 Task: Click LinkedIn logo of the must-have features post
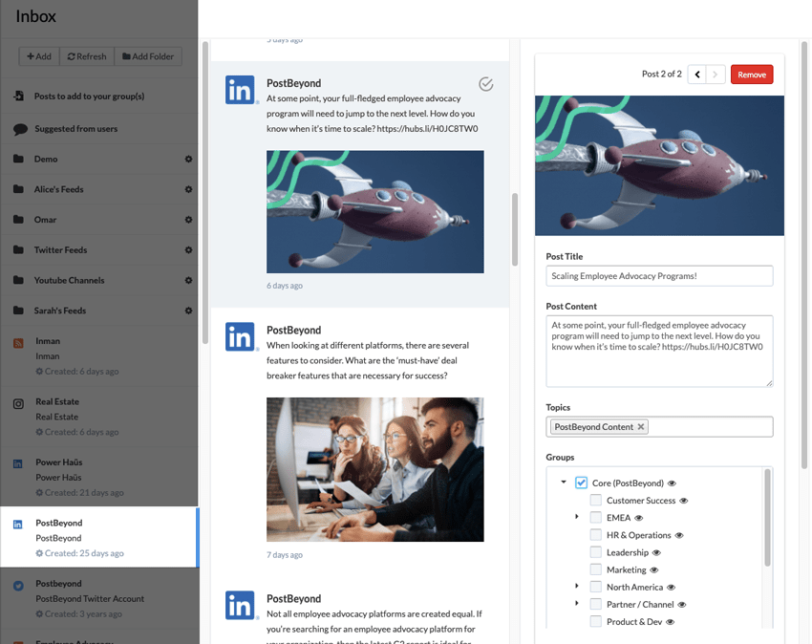tap(240, 336)
